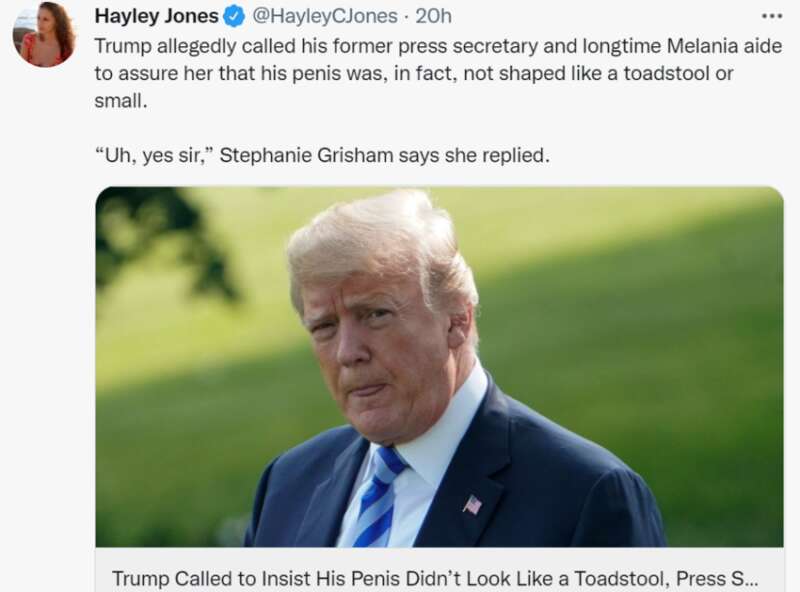This screenshot has width=800, height=592.
Task: Click the phrase "Melania aide" in tweet
Action: point(724,46)
